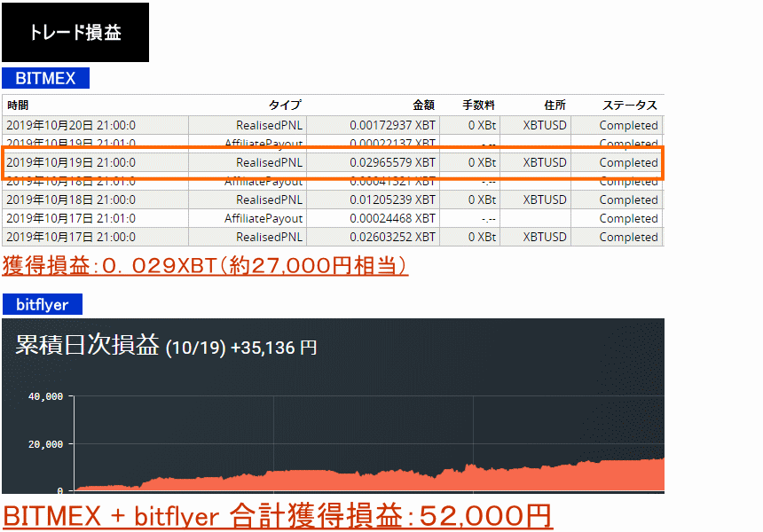The width and height of the screenshot is (763, 532).
Task: Click the 手数料 column header
Action: click(x=479, y=106)
